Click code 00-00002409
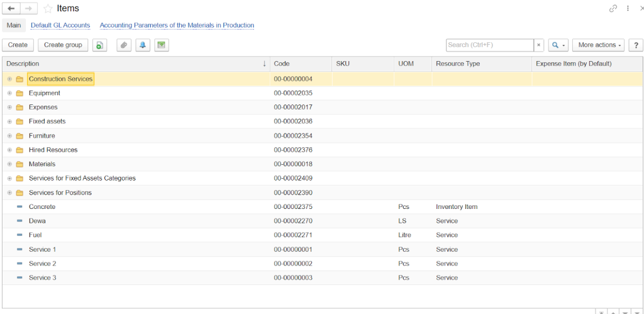 (293, 178)
